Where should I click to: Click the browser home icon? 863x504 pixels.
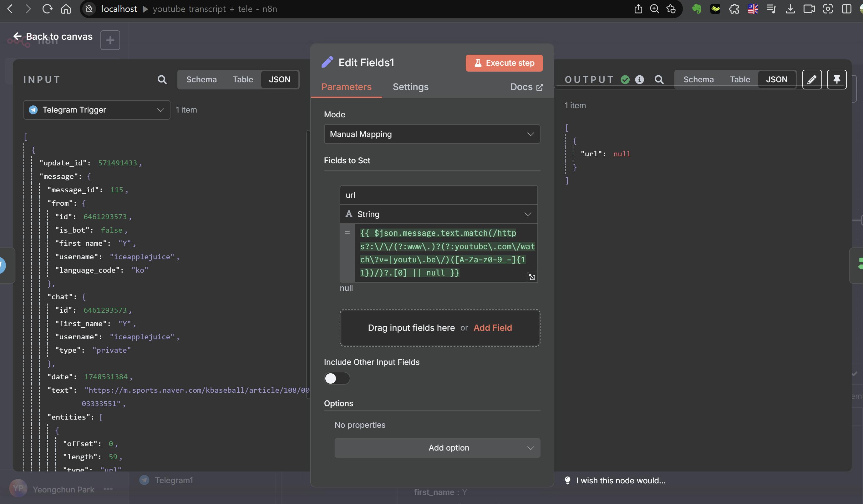tap(66, 9)
